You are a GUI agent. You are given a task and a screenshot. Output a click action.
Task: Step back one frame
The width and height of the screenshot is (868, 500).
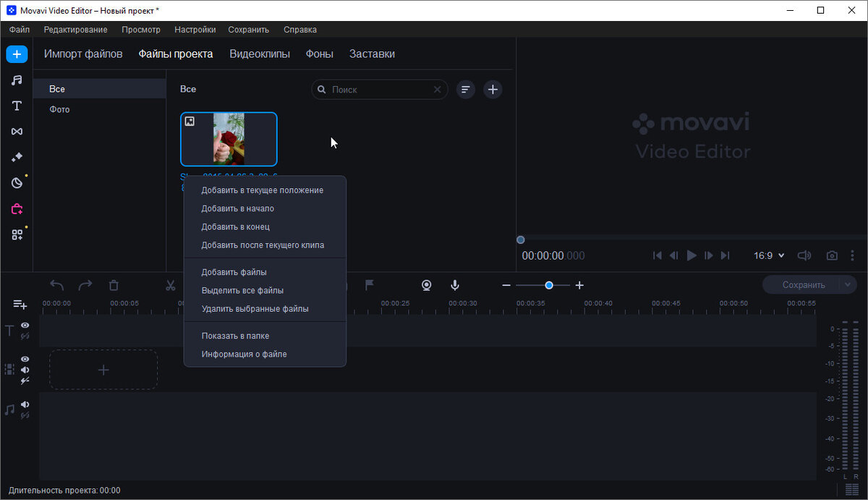tap(674, 255)
